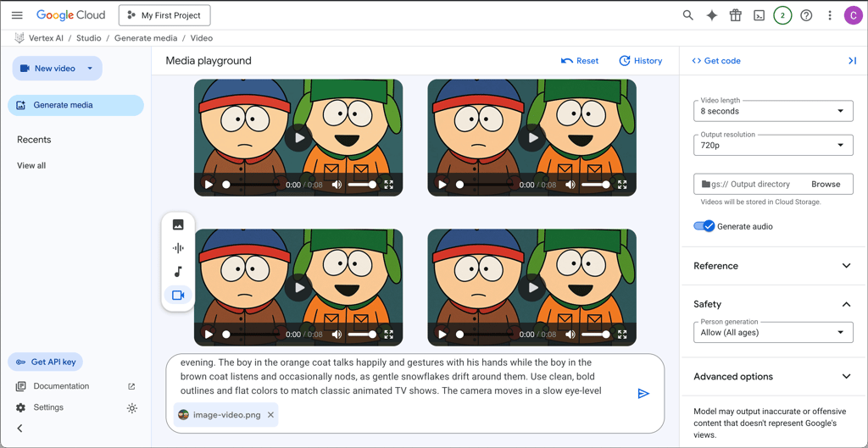The width and height of the screenshot is (868, 448).
Task: Click the Reset button
Action: click(x=580, y=61)
